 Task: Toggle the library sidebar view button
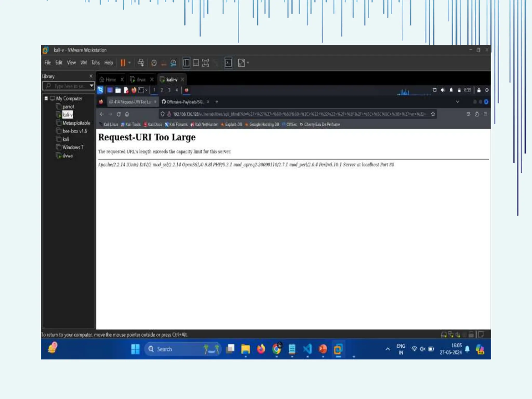click(x=186, y=63)
